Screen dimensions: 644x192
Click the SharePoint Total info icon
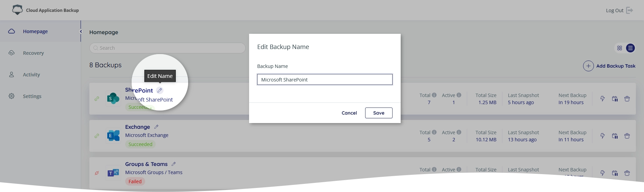[x=434, y=95]
